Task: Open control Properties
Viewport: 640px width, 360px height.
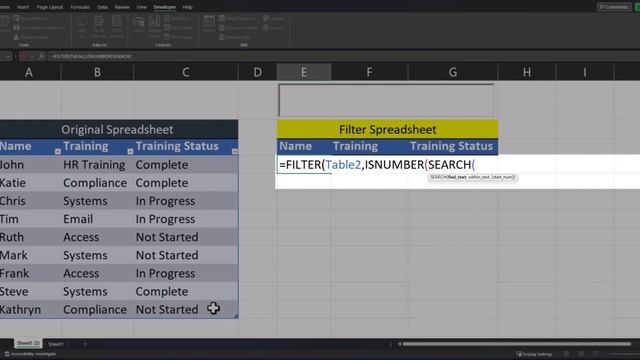Action: tap(178, 18)
